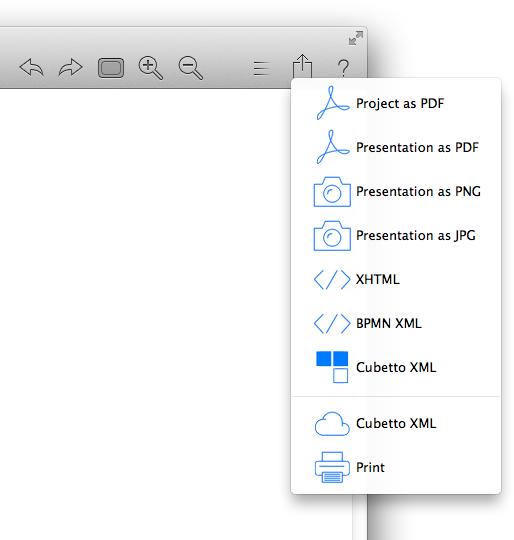The width and height of the screenshot is (514, 540).
Task: Zoom out with the minus magnifier
Action: point(191,68)
